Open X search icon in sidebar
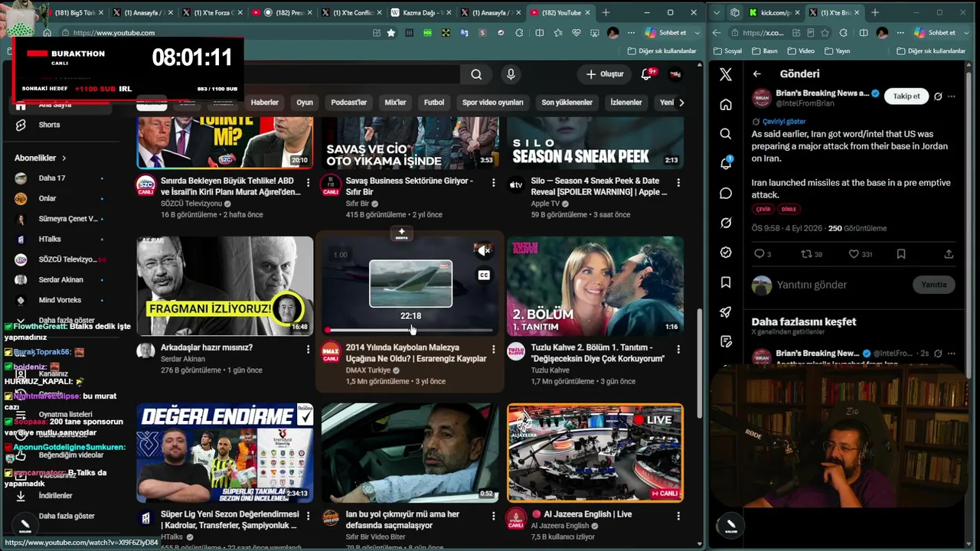The height and width of the screenshot is (551, 980). tap(726, 134)
